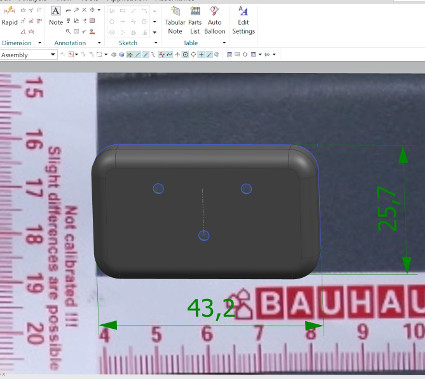Click the red-underlined icon in the Annotation bottom row

click(x=92, y=32)
